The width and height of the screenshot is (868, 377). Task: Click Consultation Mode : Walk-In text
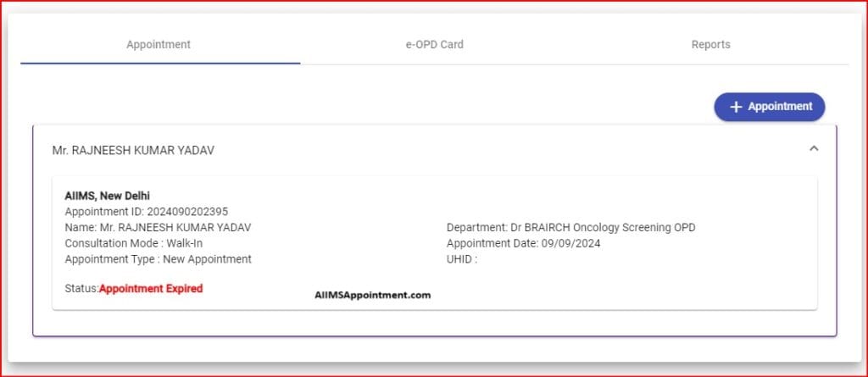pyautogui.click(x=133, y=243)
